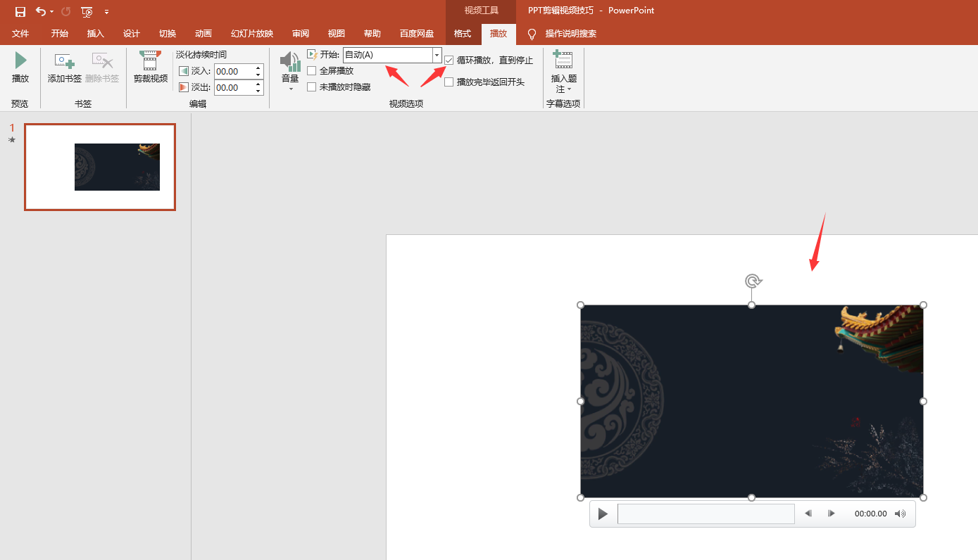Uncheck 循环播放，直到停止 checkbox

pos(449,61)
